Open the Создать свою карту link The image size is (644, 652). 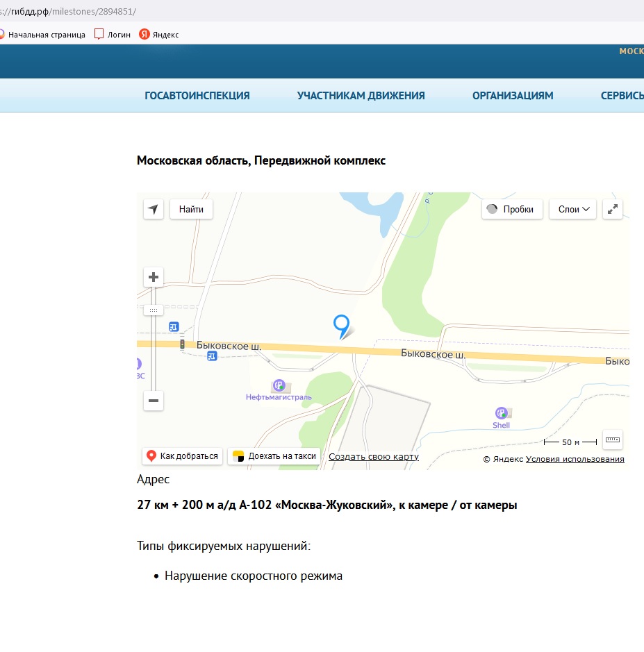tap(373, 456)
